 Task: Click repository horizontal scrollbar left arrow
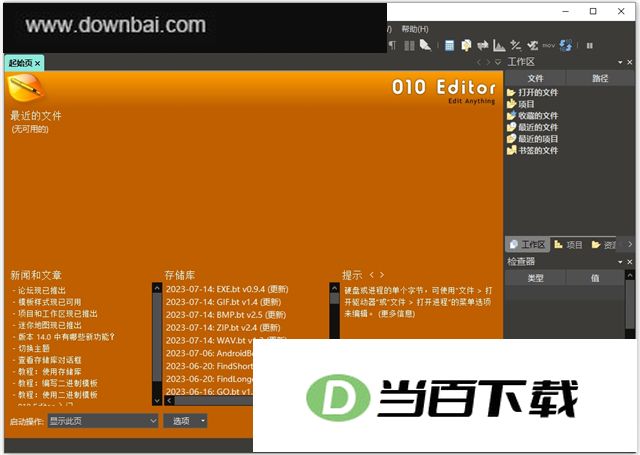coord(169,401)
